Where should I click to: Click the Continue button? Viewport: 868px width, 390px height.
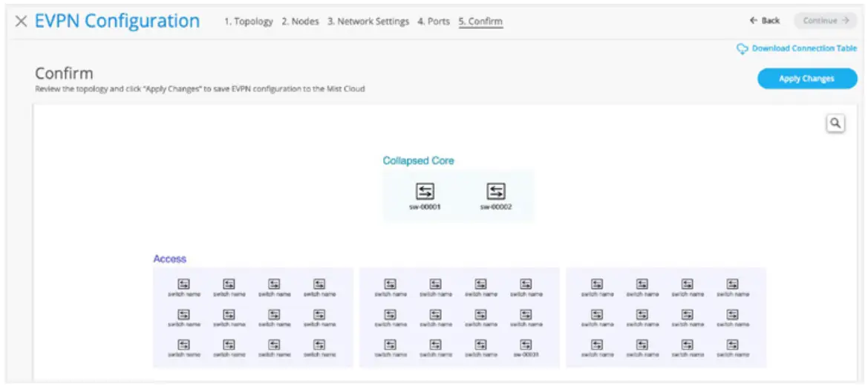tap(826, 21)
